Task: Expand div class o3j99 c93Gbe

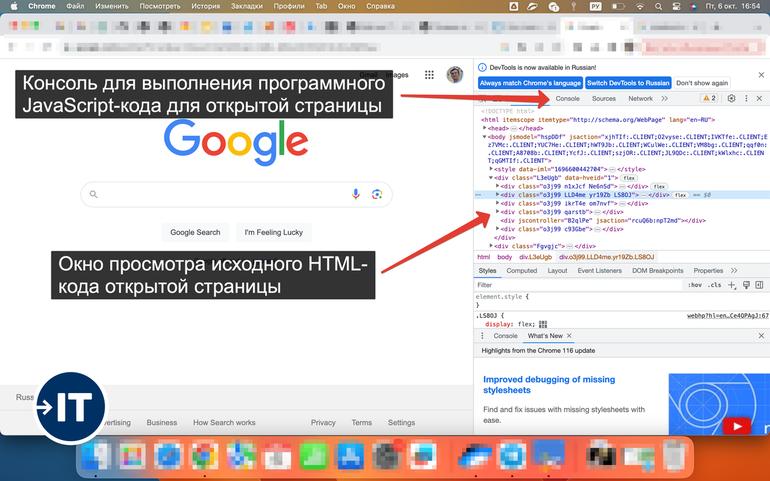Action: click(x=497, y=229)
